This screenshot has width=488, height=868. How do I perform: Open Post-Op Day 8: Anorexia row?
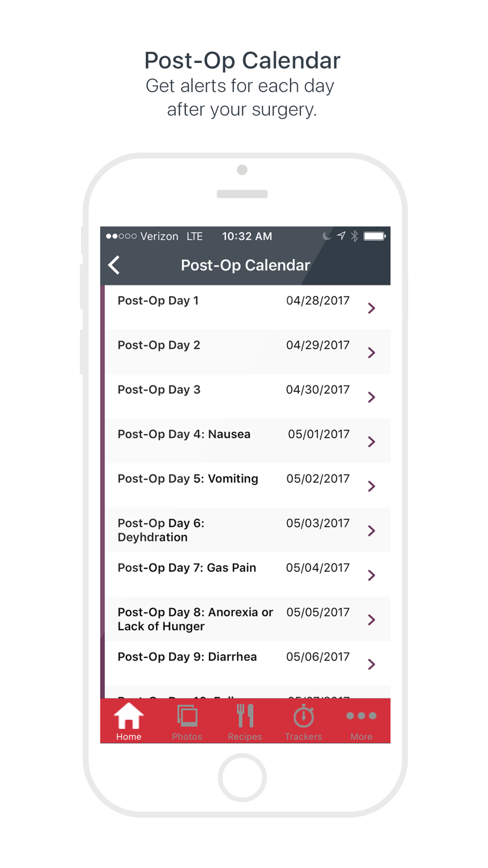(x=248, y=619)
